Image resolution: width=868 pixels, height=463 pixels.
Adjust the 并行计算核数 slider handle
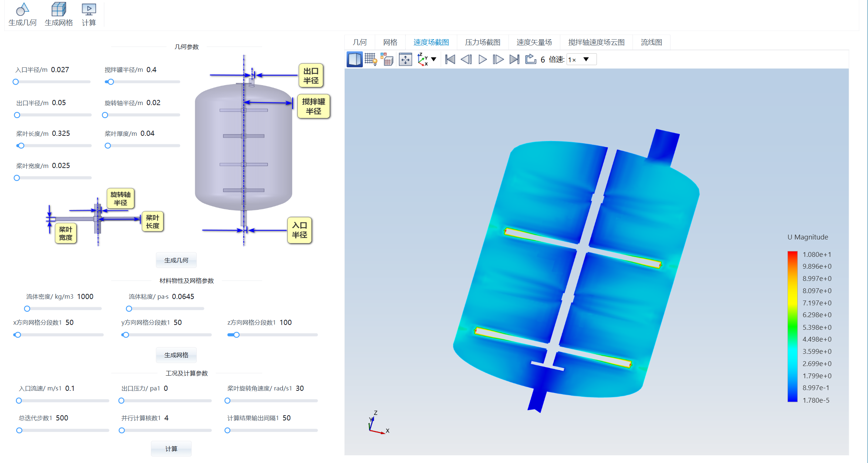click(x=122, y=430)
